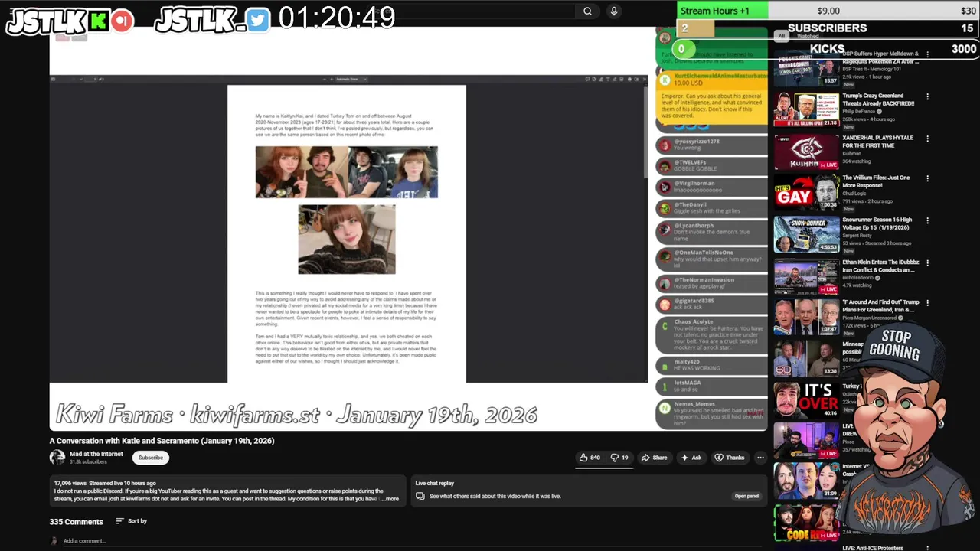Click the Sergent Rusty channel name
The width and height of the screenshot is (980, 551).
point(857,236)
